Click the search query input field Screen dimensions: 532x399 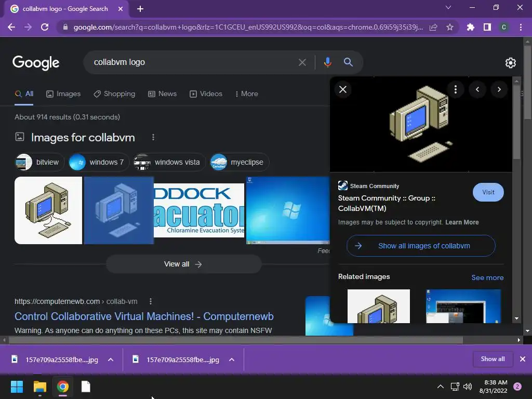tap(193, 62)
